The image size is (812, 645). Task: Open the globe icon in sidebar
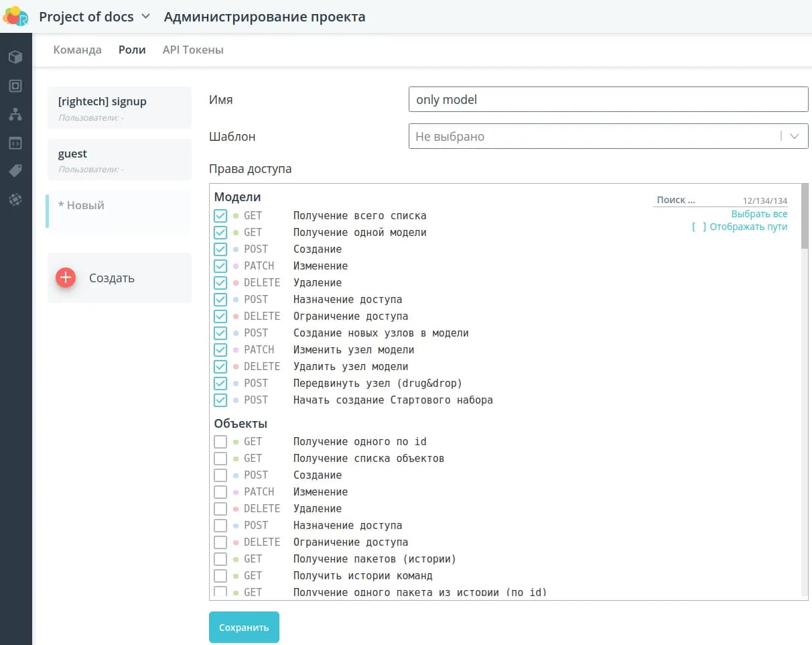pos(15,199)
